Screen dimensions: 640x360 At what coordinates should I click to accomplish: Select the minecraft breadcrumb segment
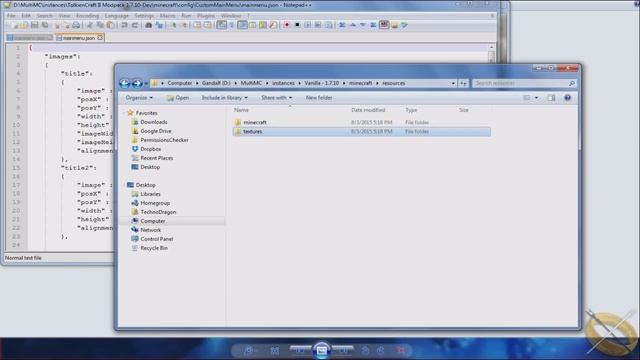click(360, 83)
